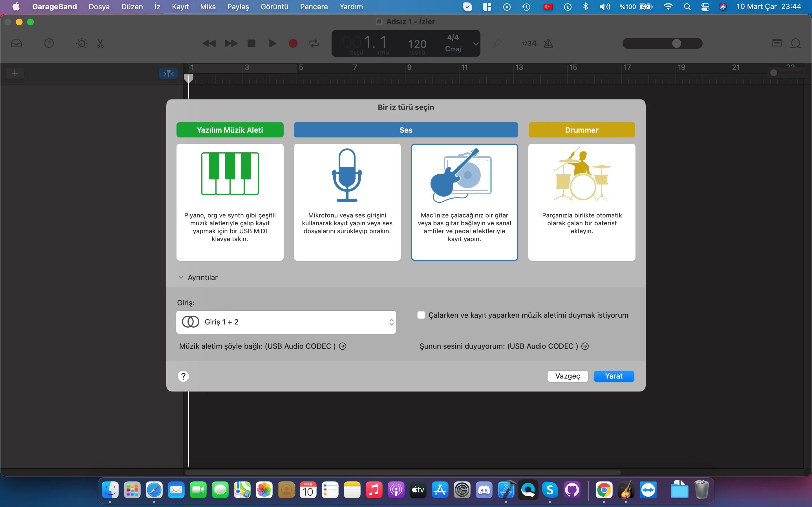Open the Görüntü menu

(274, 7)
